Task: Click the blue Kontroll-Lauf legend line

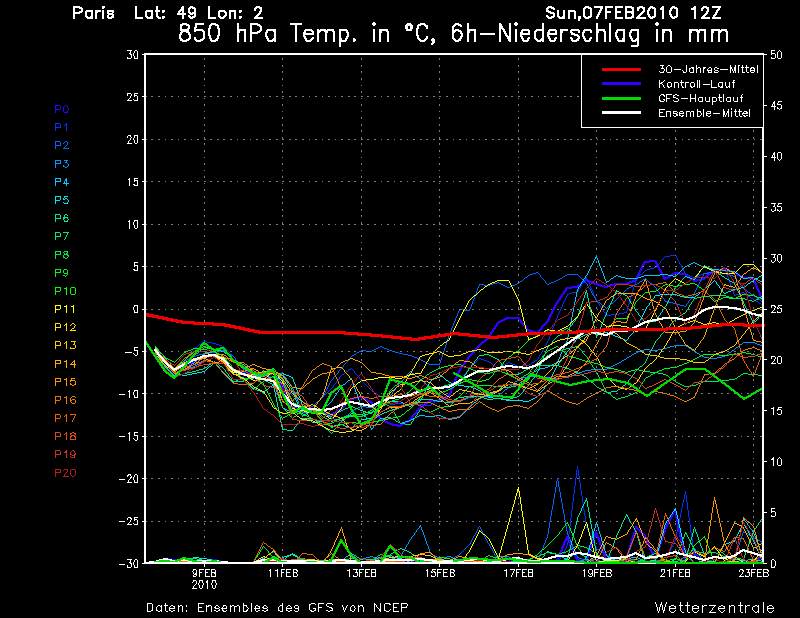Action: (620, 84)
